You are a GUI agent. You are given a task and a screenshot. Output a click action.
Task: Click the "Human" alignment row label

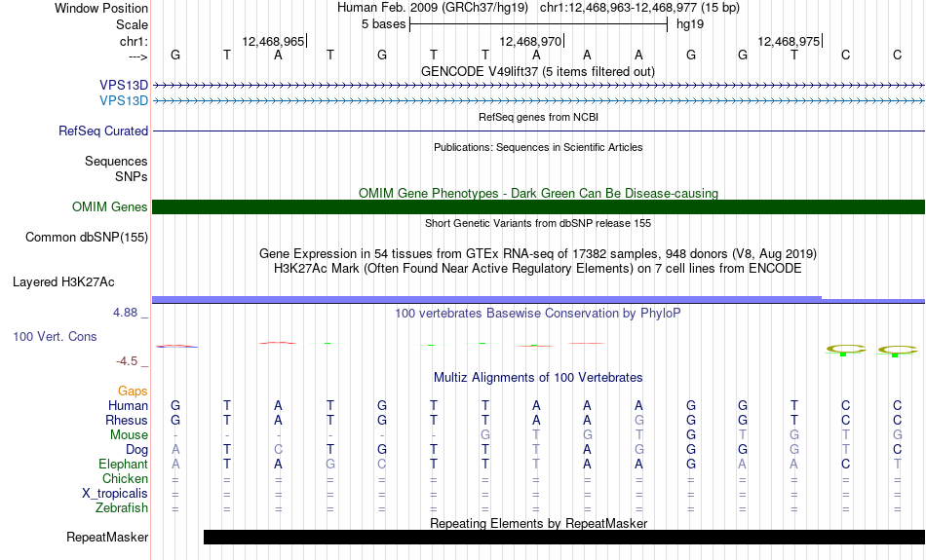coord(128,405)
